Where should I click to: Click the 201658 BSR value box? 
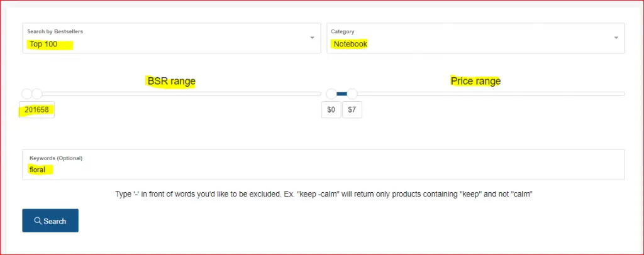37,110
